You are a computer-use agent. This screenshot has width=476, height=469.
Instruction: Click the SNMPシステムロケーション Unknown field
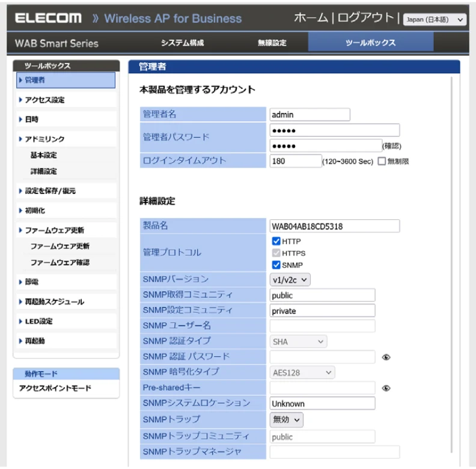(x=322, y=404)
